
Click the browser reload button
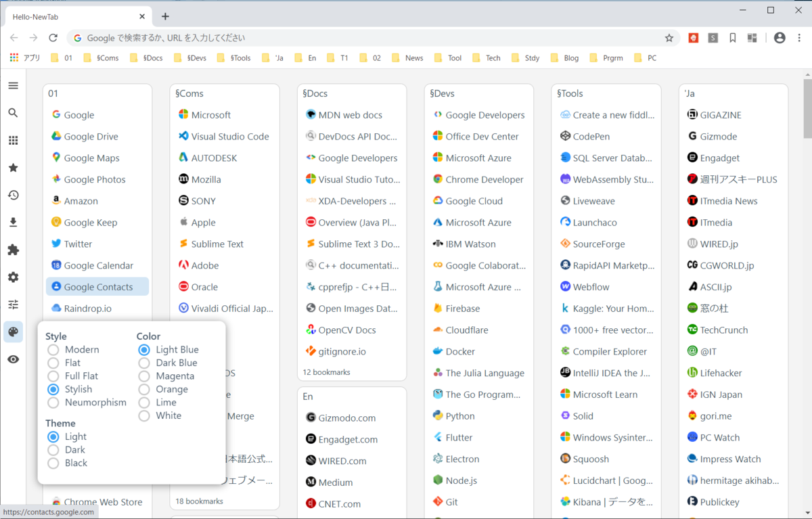tap(53, 38)
